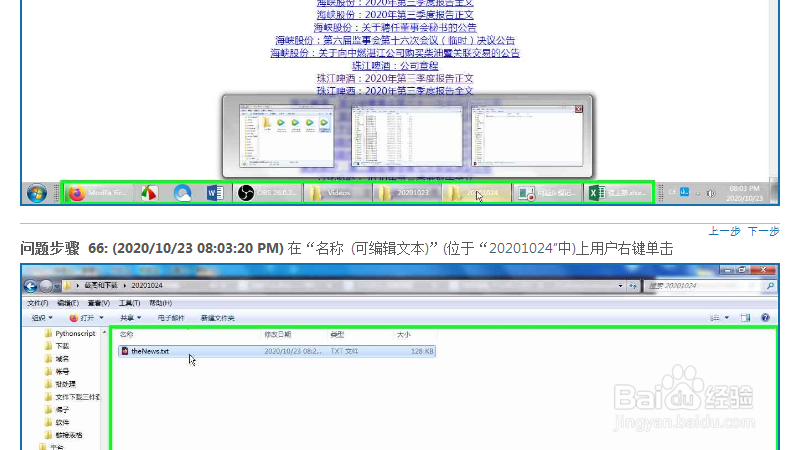Expand the 组织 dropdown in the toolbar

[42, 318]
